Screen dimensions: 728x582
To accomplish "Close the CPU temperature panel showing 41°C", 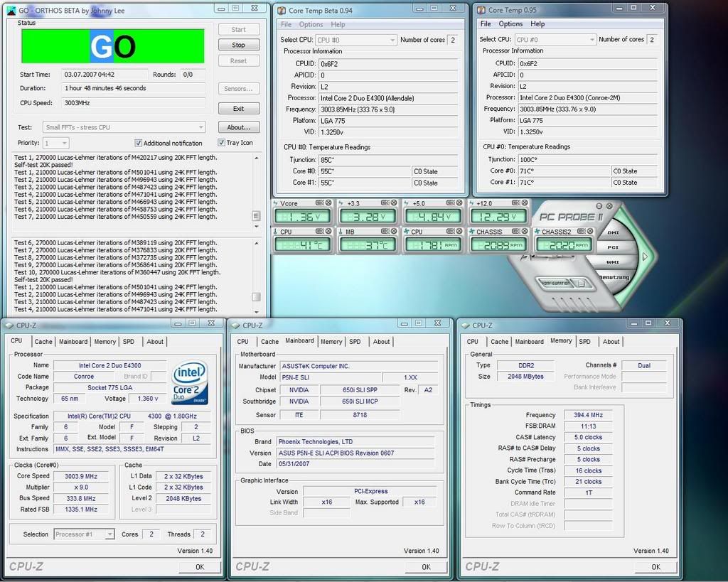I will point(328,231).
